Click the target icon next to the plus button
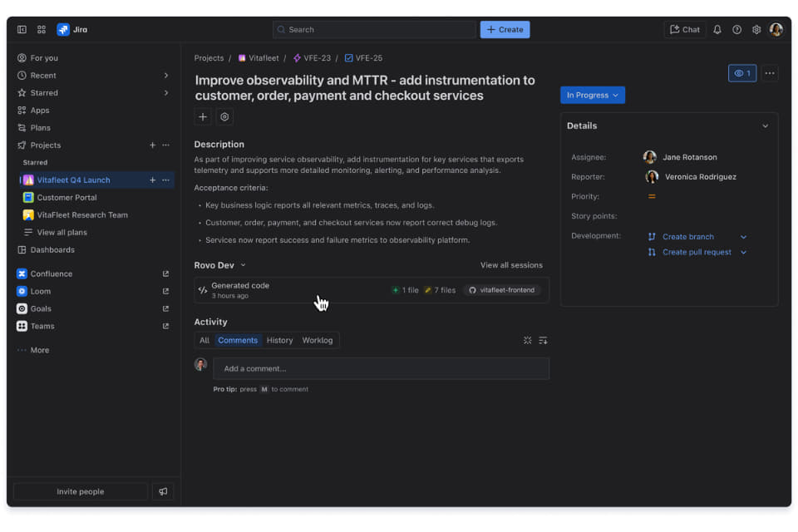The image size is (798, 532). 224,117
